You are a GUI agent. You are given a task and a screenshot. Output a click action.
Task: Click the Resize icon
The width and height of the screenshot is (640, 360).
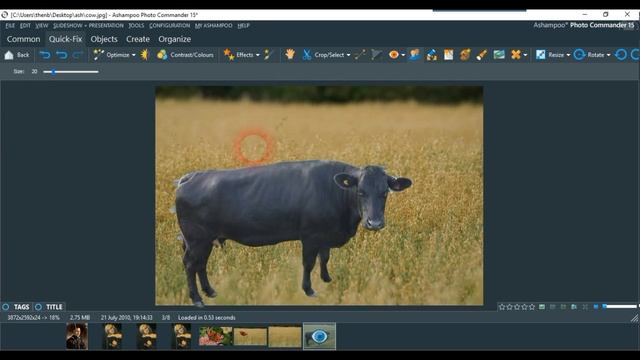click(x=540, y=55)
